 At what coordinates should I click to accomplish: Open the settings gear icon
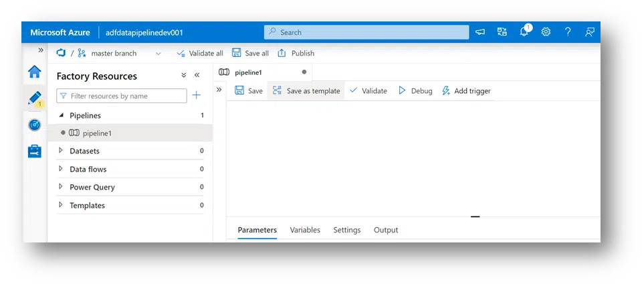point(546,32)
